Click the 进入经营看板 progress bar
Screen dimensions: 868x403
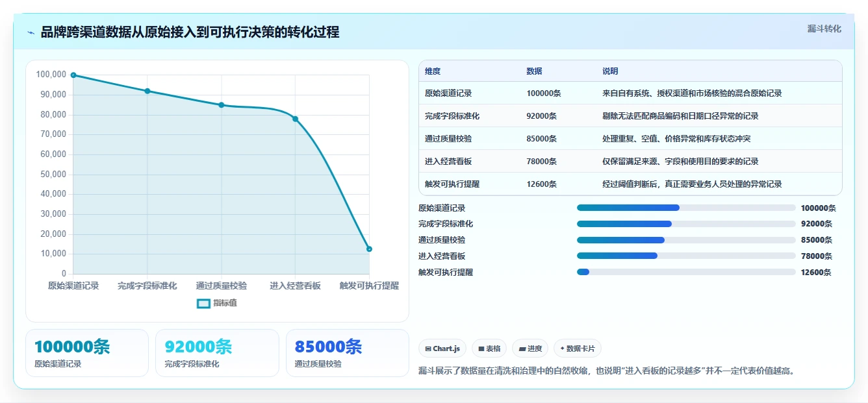686,256
